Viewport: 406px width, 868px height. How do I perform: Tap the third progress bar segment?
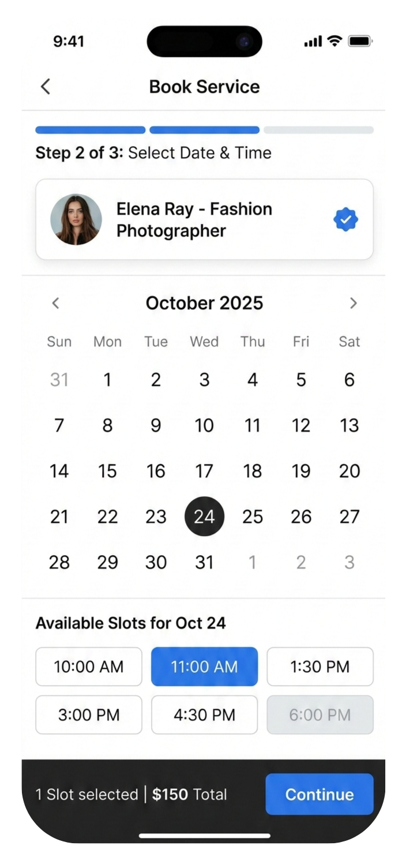click(318, 130)
